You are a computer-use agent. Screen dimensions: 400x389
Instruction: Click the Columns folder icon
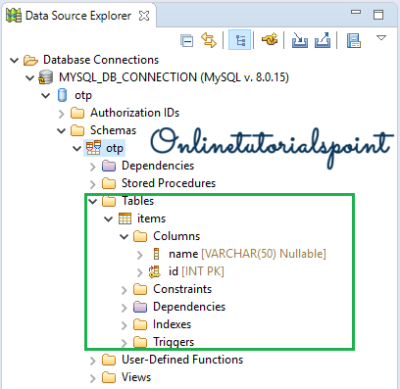pyautogui.click(x=140, y=236)
